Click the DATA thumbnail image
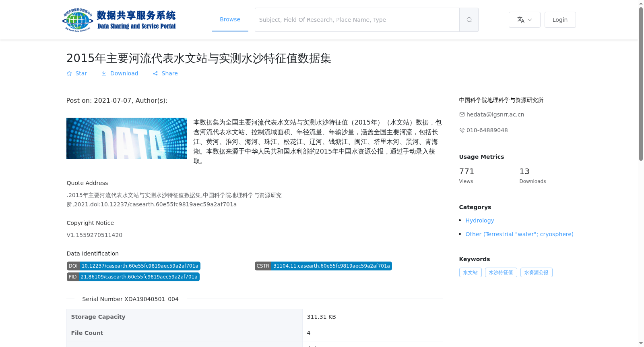 tap(127, 138)
